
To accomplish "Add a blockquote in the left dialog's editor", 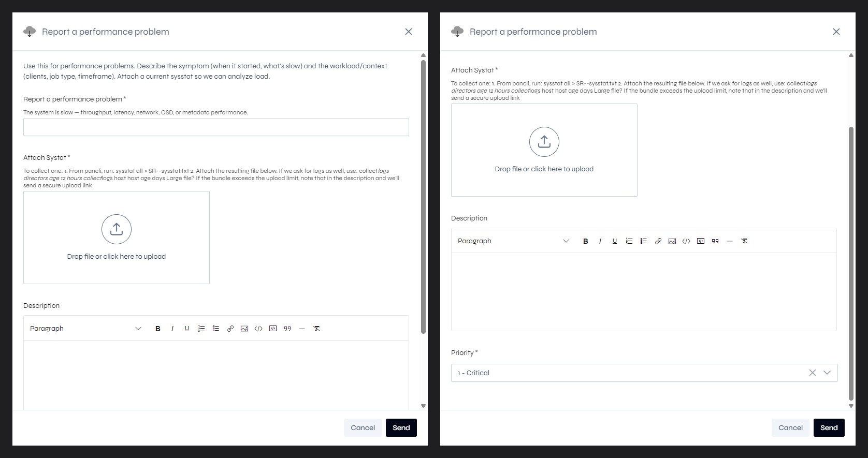I will (x=287, y=329).
